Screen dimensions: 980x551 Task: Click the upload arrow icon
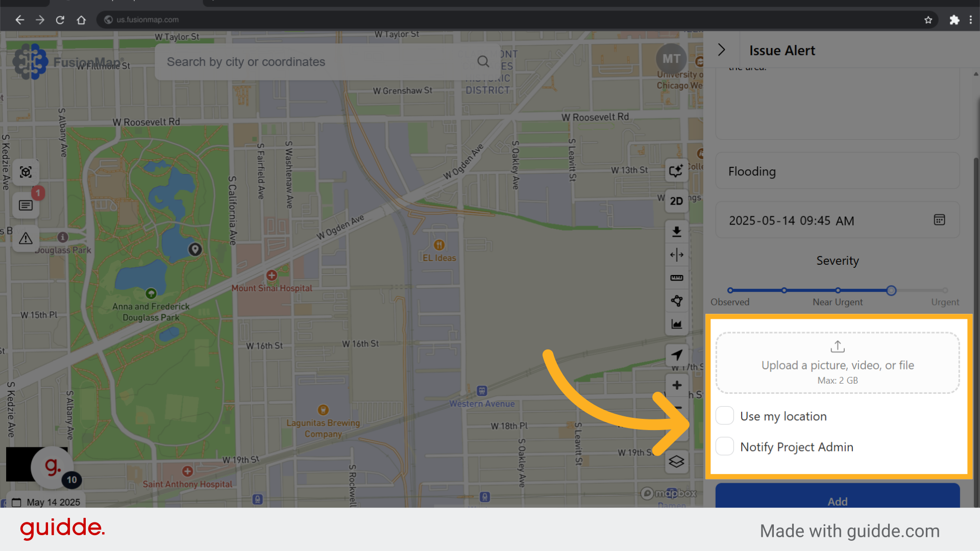(838, 347)
